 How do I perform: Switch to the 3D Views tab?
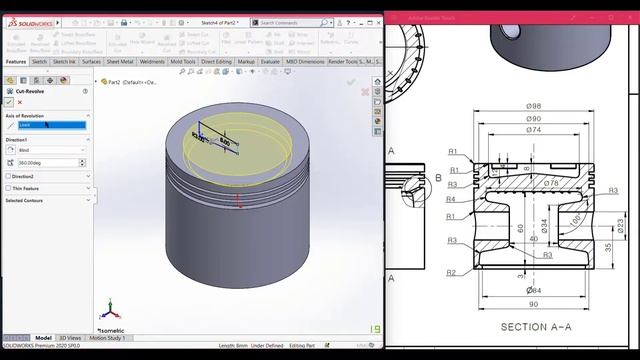[x=70, y=338]
